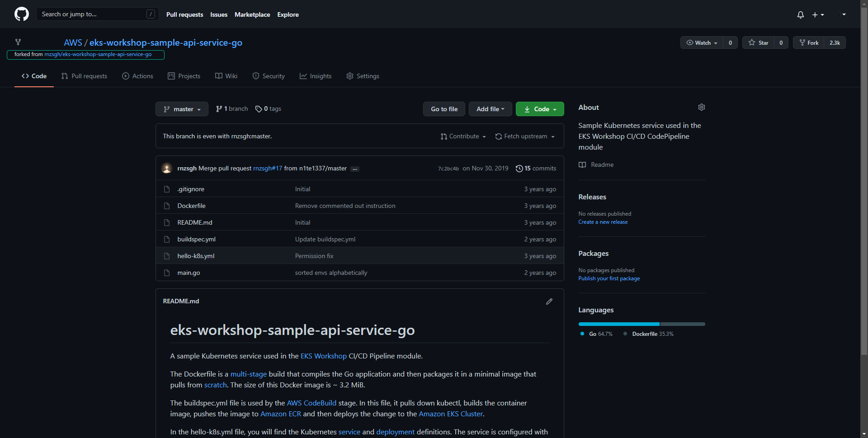View the 1 branch list

pos(232,108)
